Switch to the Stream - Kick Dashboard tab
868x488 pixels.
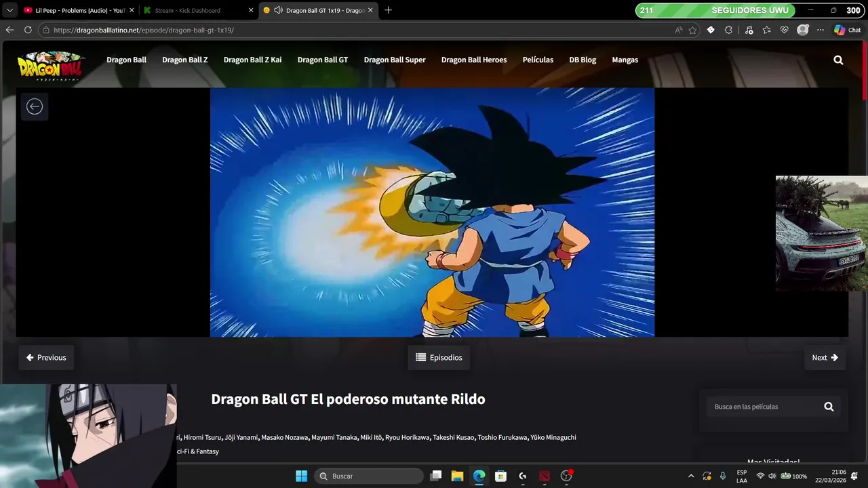(x=198, y=10)
